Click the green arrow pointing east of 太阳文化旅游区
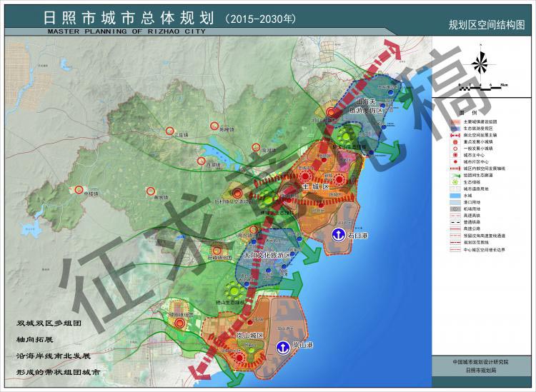The height and width of the screenshot is (392, 536). tap(312, 256)
